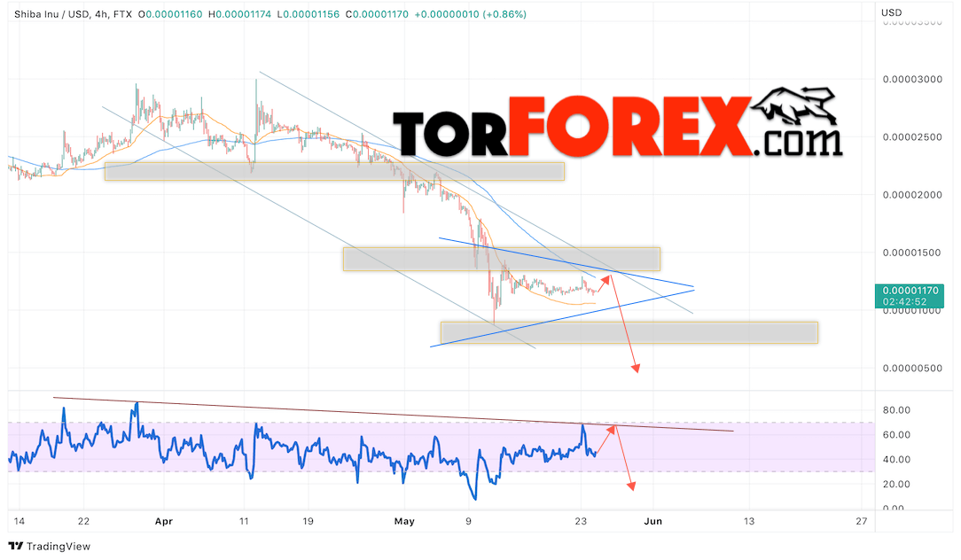
Task: Click the +0.86% change value
Action: coord(504,14)
